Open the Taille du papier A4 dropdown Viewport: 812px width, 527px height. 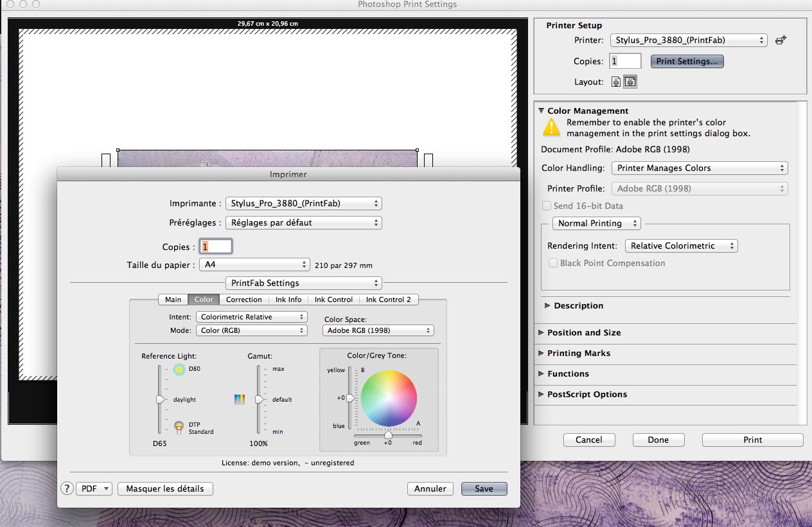click(254, 265)
